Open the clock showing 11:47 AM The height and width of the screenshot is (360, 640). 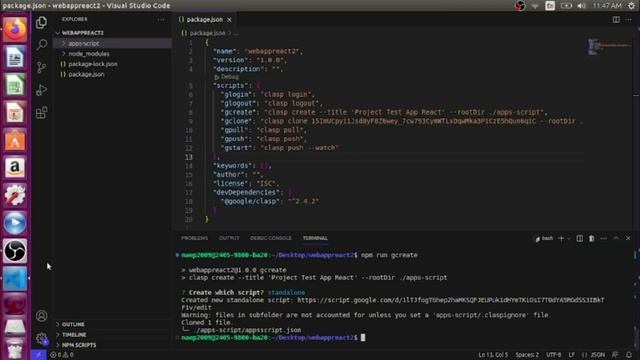[607, 6]
